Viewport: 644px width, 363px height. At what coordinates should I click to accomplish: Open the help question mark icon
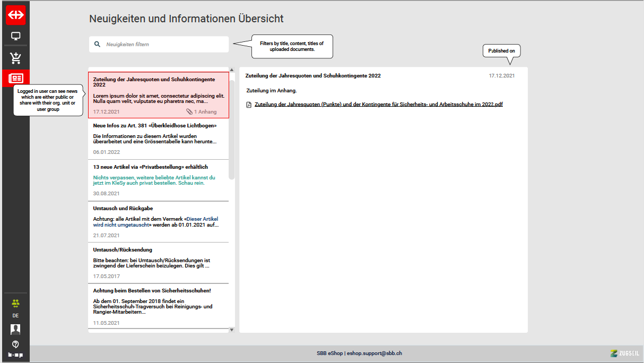pyautogui.click(x=15, y=344)
